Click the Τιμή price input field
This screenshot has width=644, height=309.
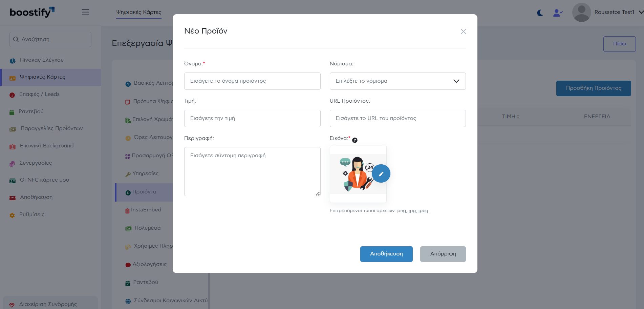tap(252, 118)
